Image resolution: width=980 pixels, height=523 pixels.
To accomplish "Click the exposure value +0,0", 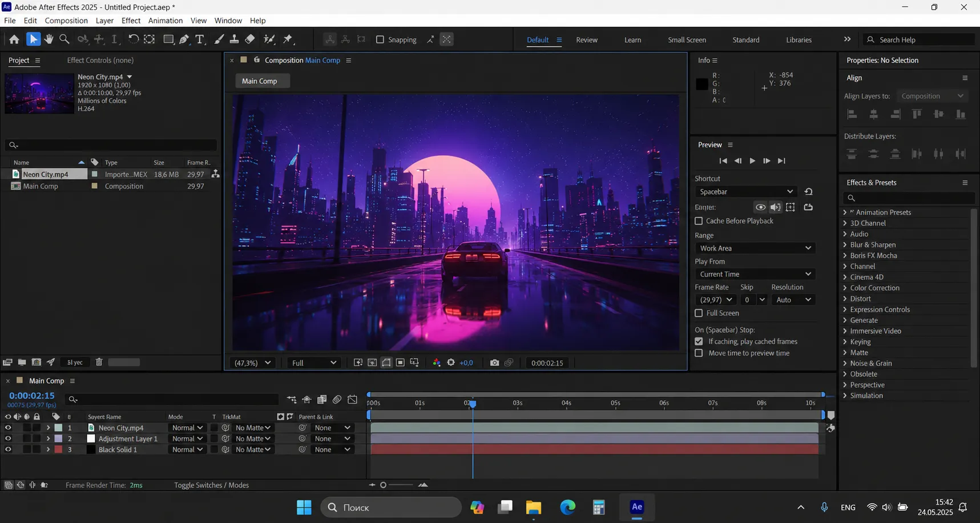I will [466, 363].
